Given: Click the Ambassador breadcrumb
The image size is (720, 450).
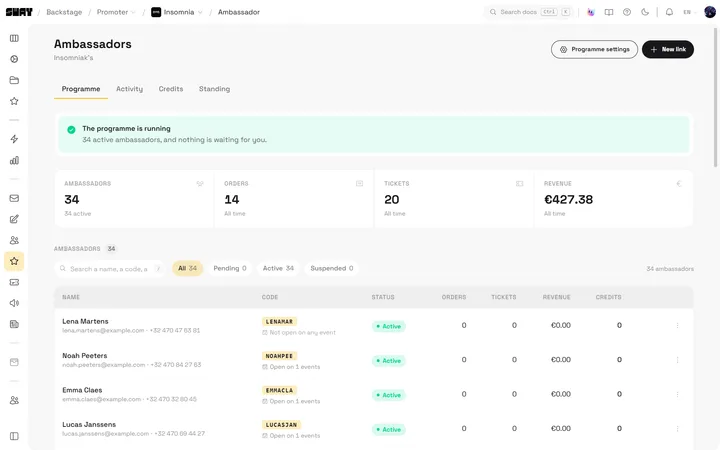Looking at the screenshot, I should pyautogui.click(x=239, y=12).
